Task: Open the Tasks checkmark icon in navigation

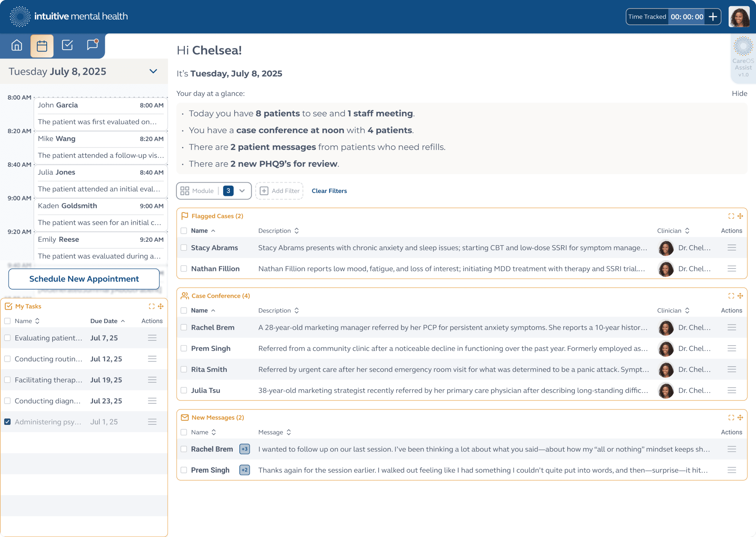Action: point(67,45)
